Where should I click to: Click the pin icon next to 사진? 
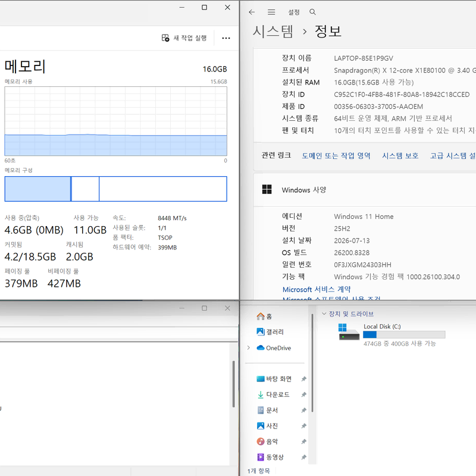click(x=303, y=426)
